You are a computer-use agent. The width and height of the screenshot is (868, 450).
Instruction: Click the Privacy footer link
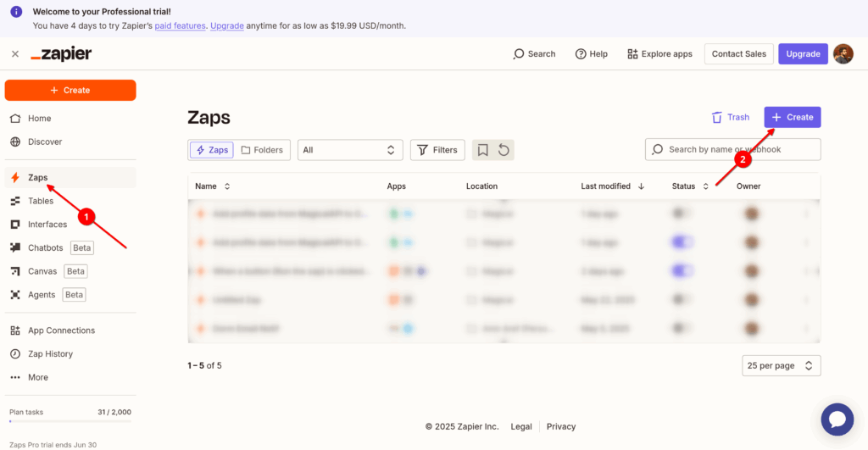(561, 427)
